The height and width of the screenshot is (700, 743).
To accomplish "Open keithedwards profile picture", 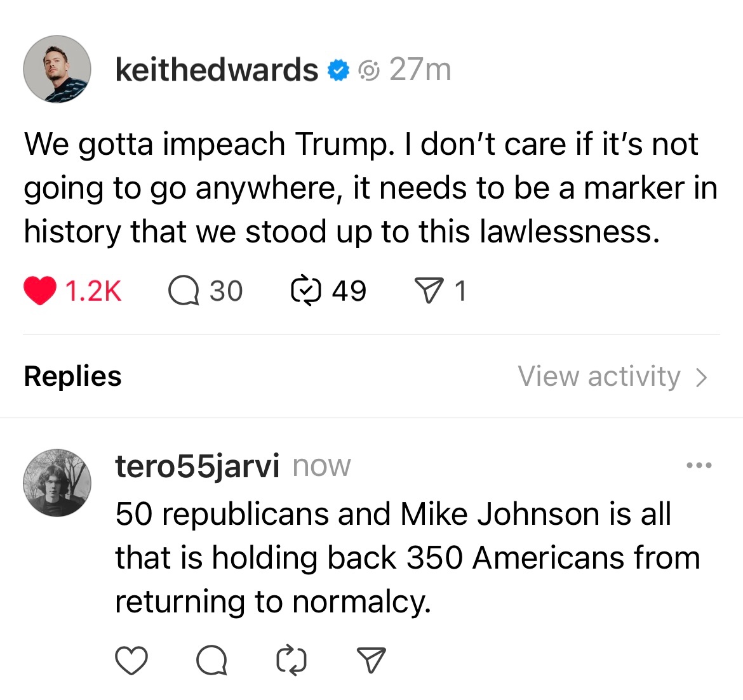I will (x=57, y=69).
